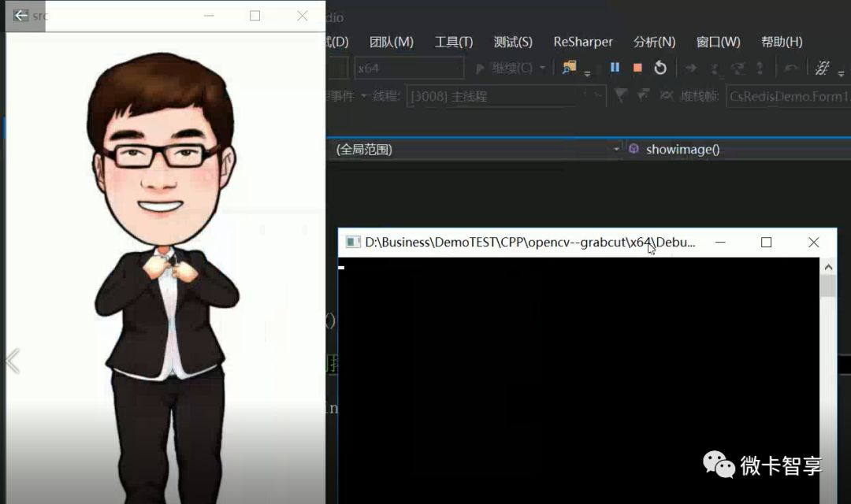Screen dimensions: 851x504
Task: Click the 继续(C) continue button
Action: 504,68
